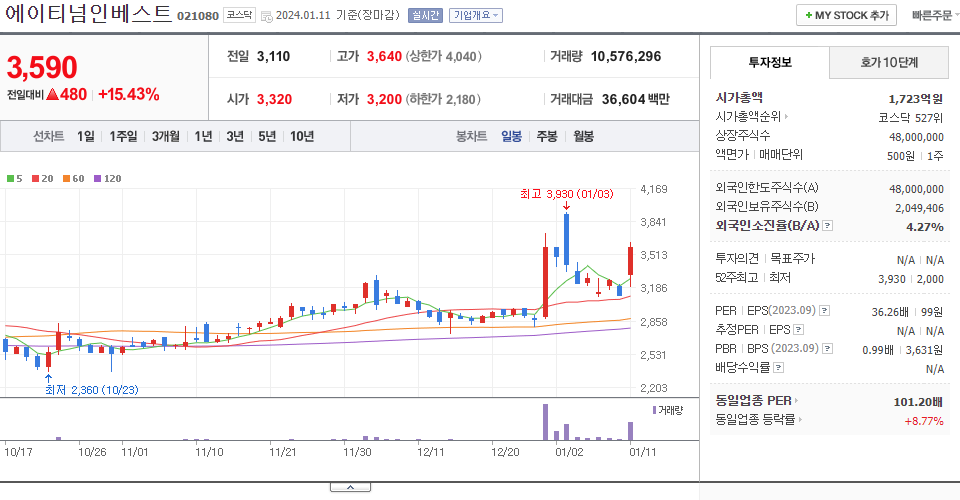Click the 코스닥 market label
The height and width of the screenshot is (500, 960).
coord(239,15)
